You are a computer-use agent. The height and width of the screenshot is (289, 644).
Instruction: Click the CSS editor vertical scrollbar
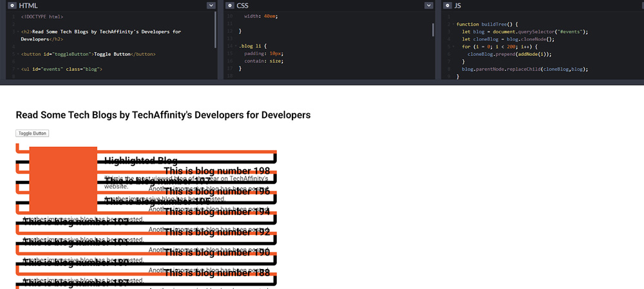tap(433, 30)
